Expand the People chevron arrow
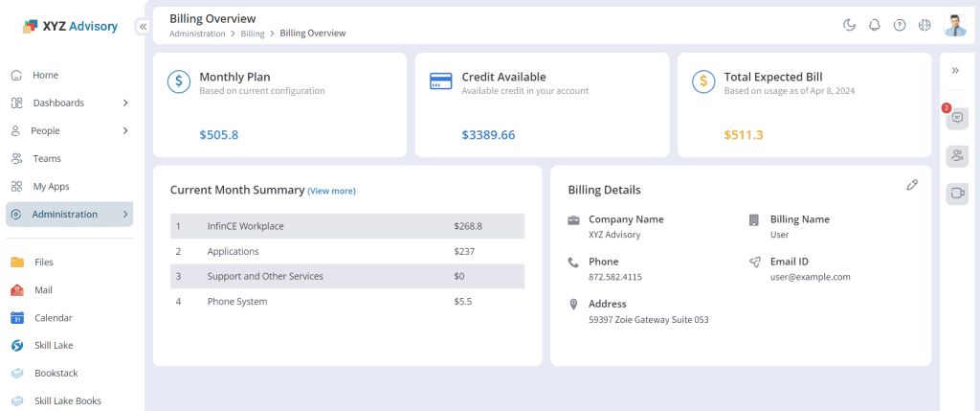 [x=125, y=130]
